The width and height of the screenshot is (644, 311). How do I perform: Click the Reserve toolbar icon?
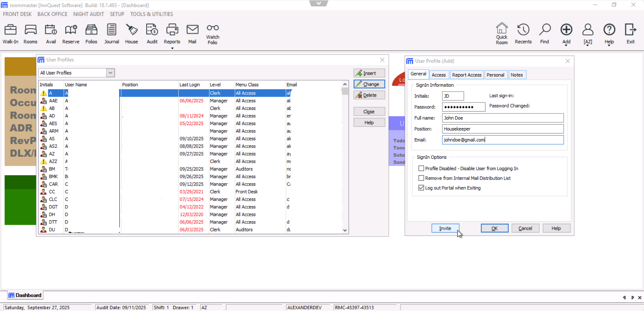[70, 33]
